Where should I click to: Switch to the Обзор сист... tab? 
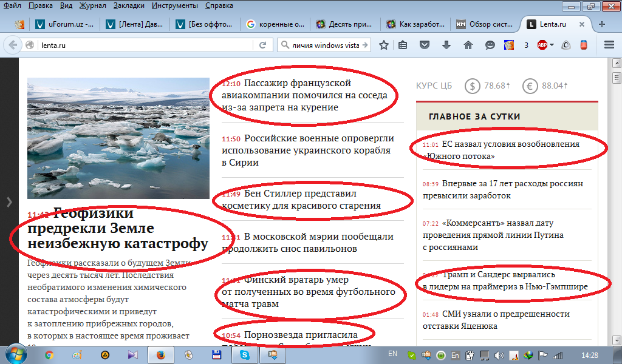(485, 24)
